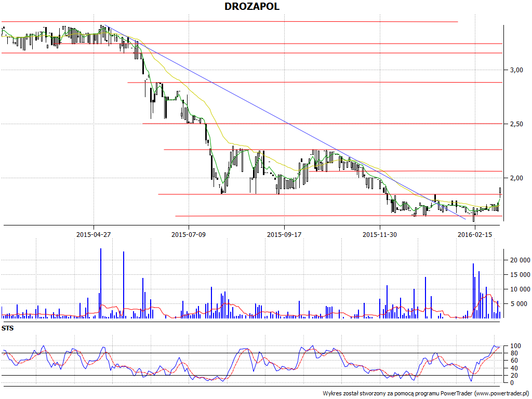The image size is (532, 399).
Task: Click the tallest volume bar after 2015-04-27
Action: tap(101, 283)
